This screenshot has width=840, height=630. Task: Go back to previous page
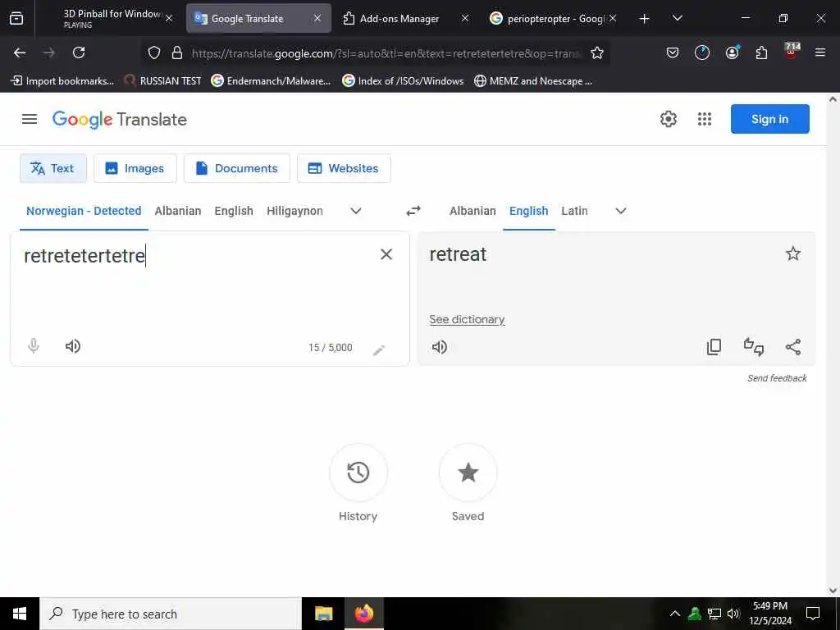point(20,52)
